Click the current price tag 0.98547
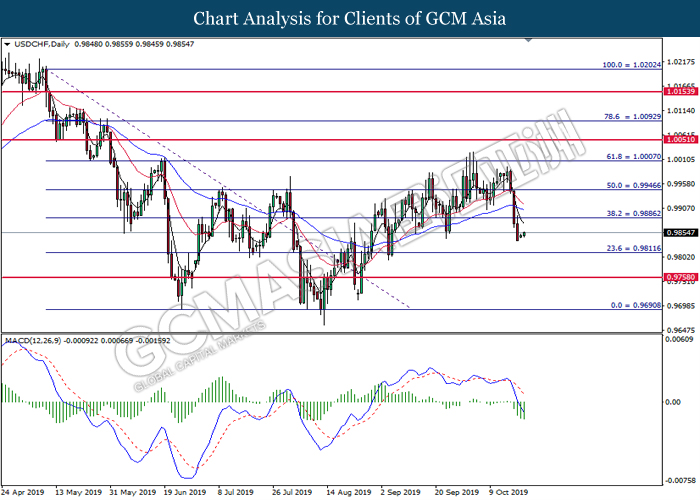The height and width of the screenshot is (500, 700). 680,232
